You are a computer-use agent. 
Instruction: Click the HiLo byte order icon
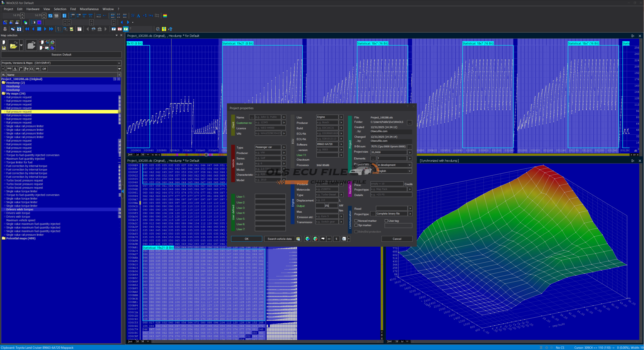[99, 16]
